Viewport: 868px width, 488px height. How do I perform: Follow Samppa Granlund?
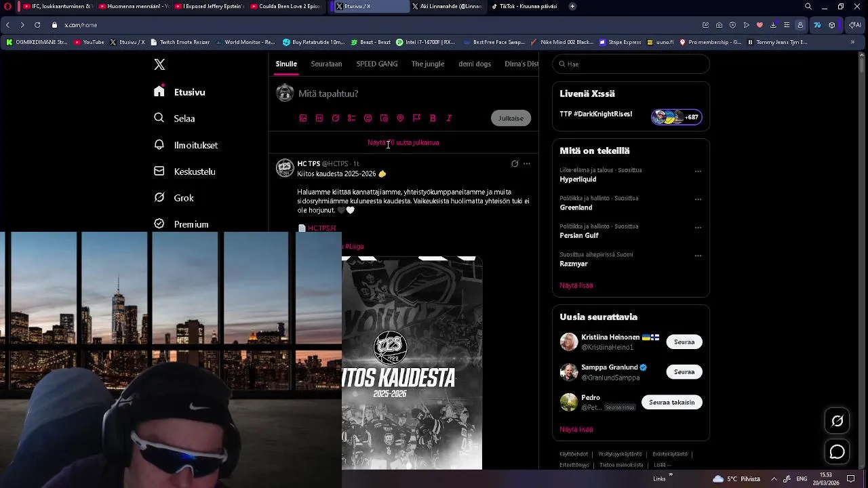pos(684,371)
